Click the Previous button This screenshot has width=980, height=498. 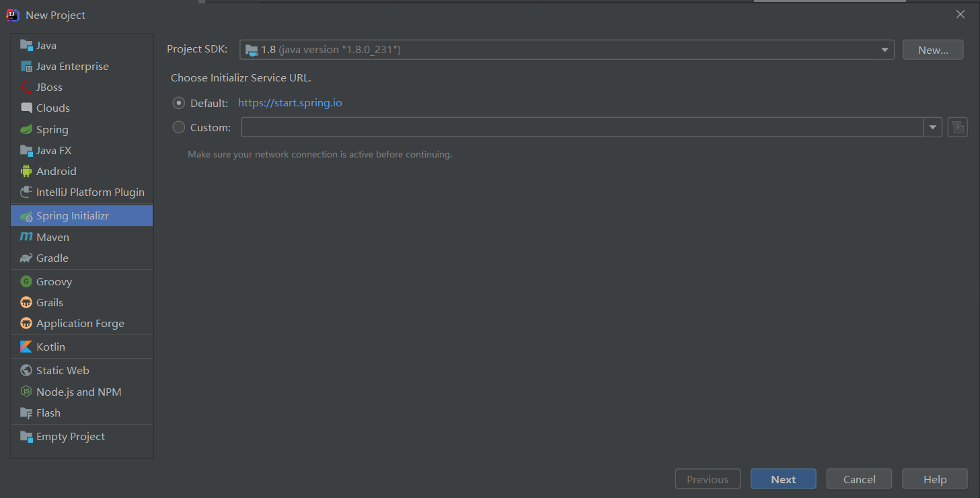pos(708,479)
